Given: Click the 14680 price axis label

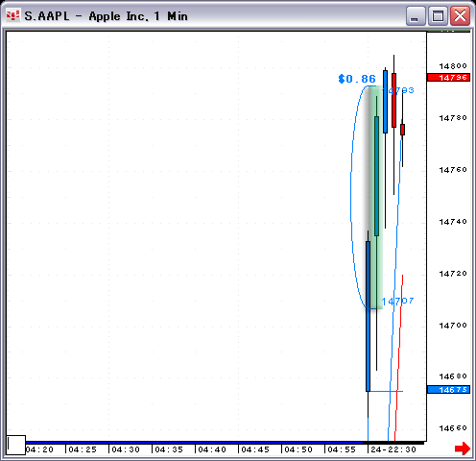Looking at the screenshot, I should [x=453, y=376].
